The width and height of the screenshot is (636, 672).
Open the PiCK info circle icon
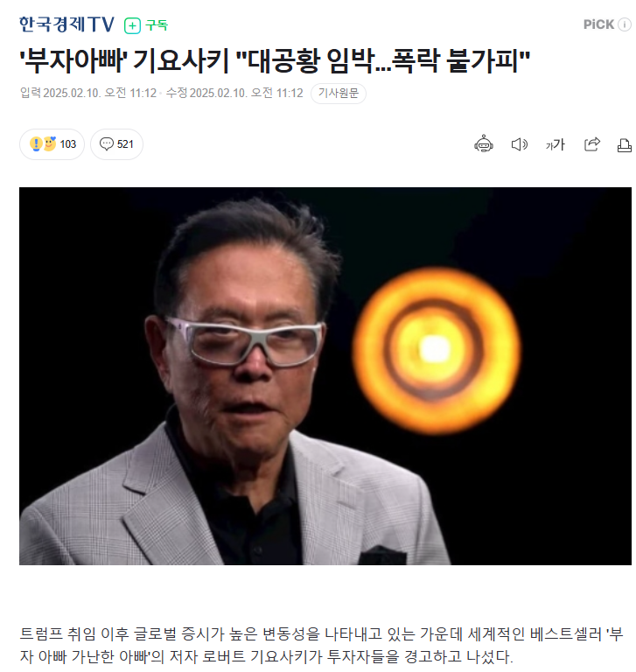[625, 24]
